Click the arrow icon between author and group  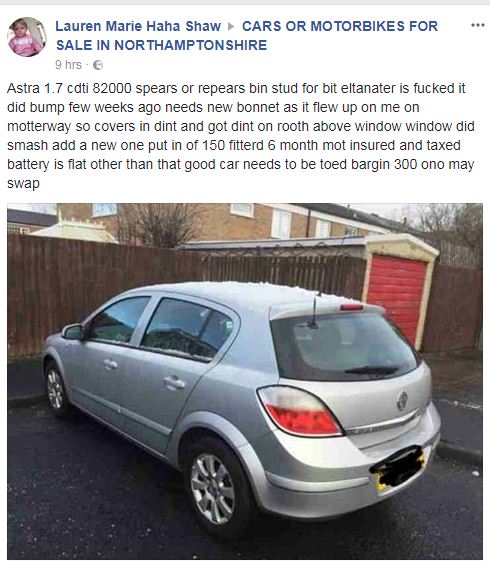coord(231,26)
